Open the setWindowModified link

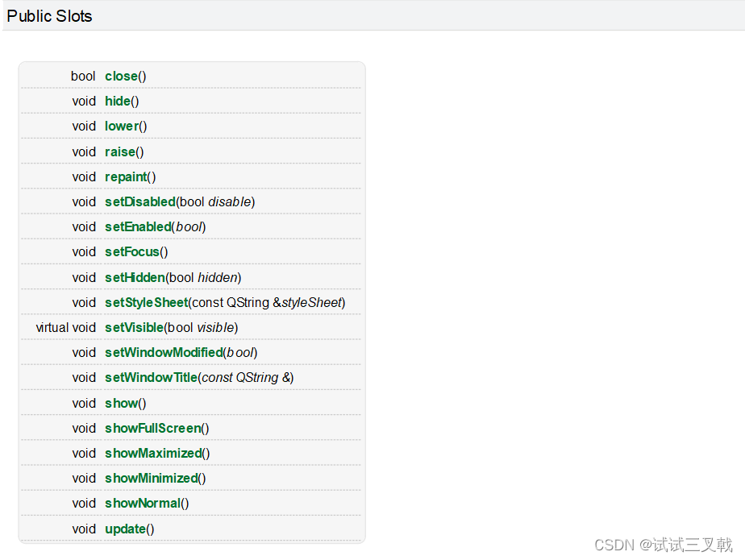(x=164, y=352)
